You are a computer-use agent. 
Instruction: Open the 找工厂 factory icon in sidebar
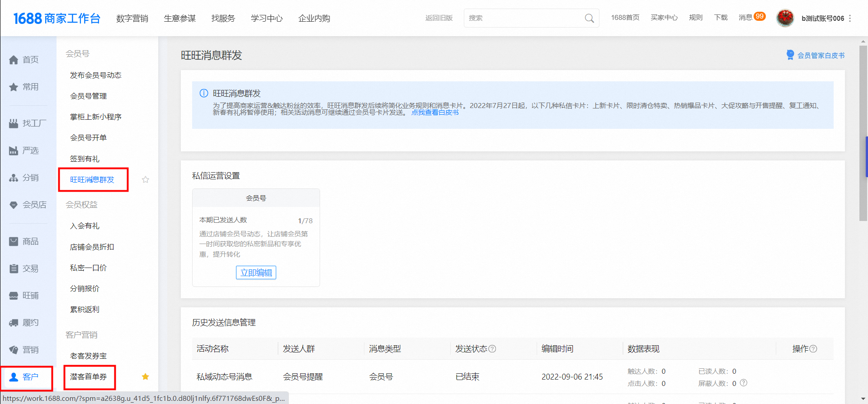pos(14,123)
